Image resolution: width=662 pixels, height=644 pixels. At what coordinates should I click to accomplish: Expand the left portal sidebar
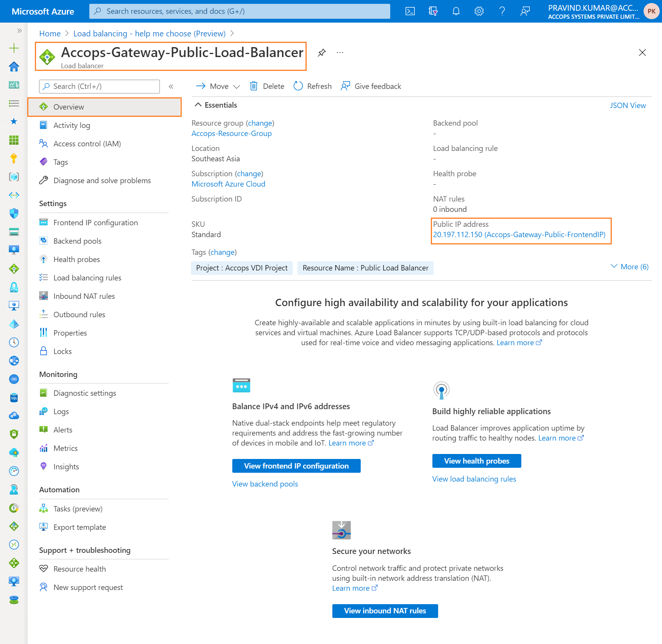pos(19,31)
